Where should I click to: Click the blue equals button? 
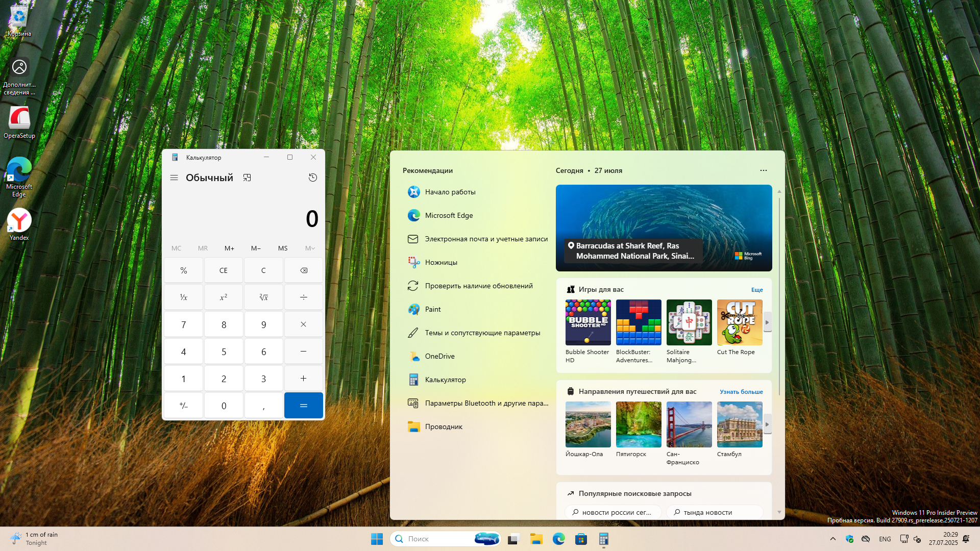pos(303,406)
